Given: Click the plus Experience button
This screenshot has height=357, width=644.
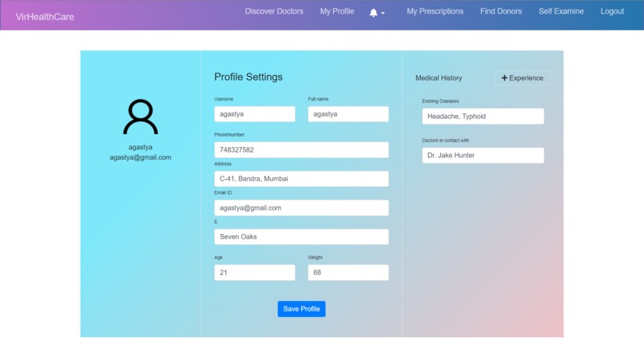Looking at the screenshot, I should (x=522, y=78).
